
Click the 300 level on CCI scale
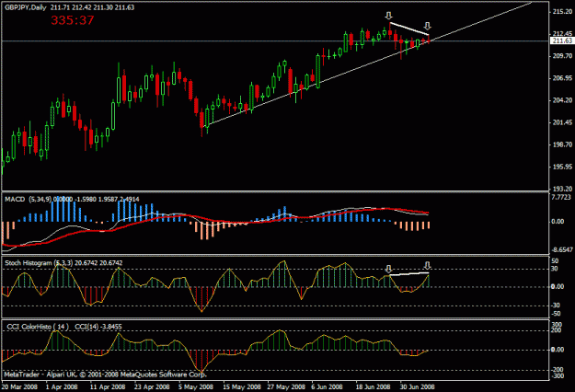click(x=557, y=325)
